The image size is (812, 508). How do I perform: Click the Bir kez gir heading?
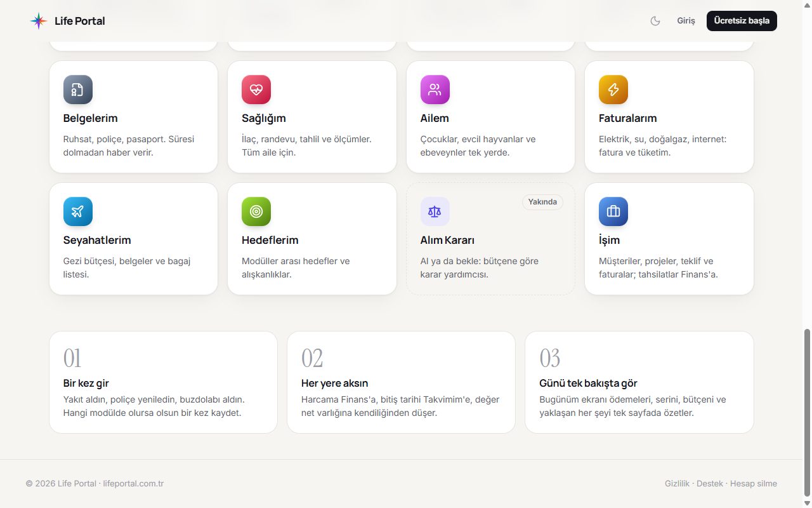click(86, 384)
